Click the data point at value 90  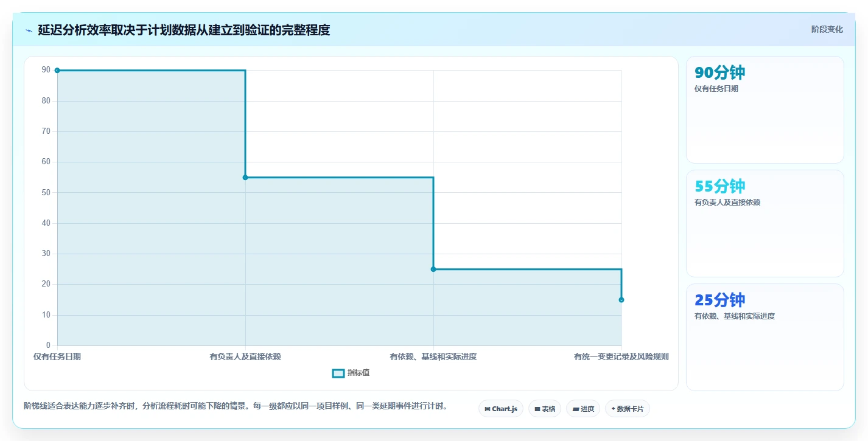pyautogui.click(x=57, y=71)
